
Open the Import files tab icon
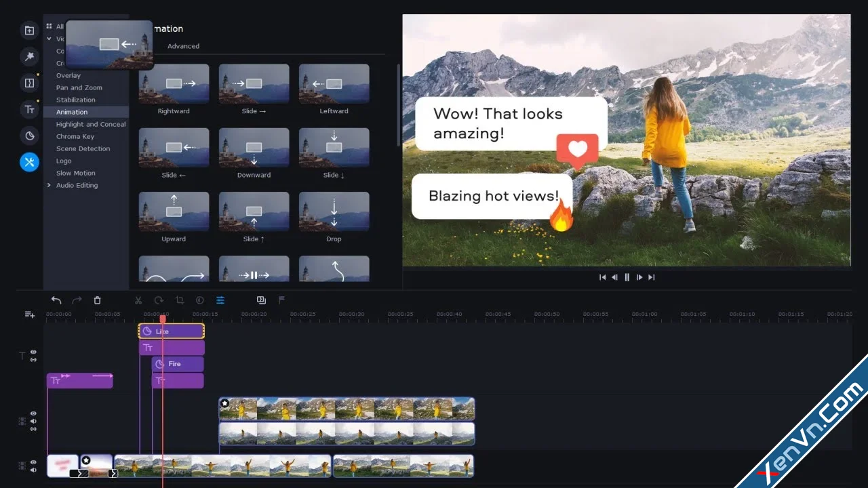(29, 30)
